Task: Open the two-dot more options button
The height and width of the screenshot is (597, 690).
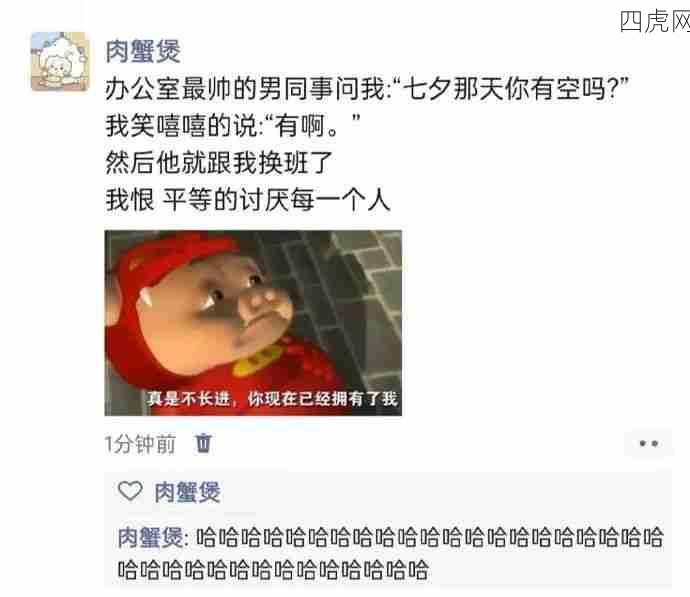Action: pos(649,443)
